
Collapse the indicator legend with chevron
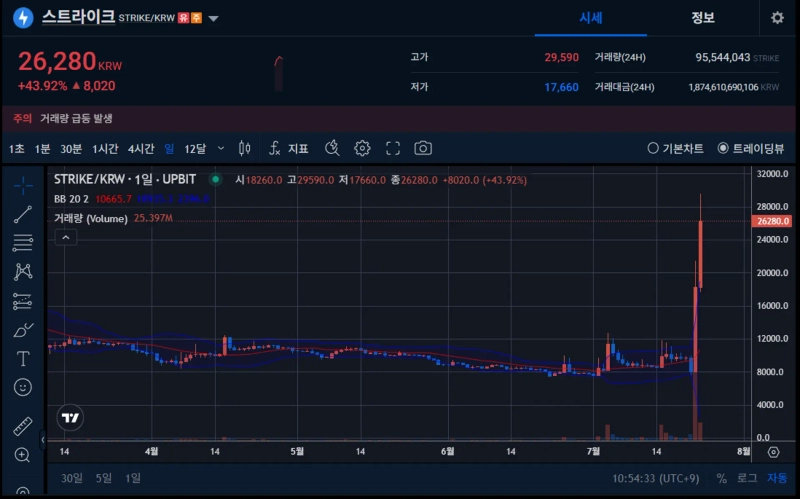[x=65, y=238]
